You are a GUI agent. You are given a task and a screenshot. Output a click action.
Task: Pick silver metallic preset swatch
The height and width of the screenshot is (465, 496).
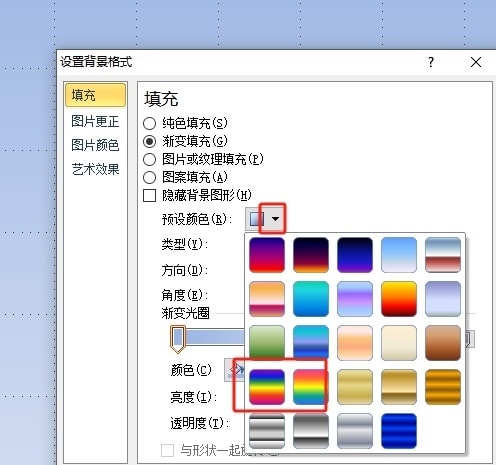tap(355, 431)
